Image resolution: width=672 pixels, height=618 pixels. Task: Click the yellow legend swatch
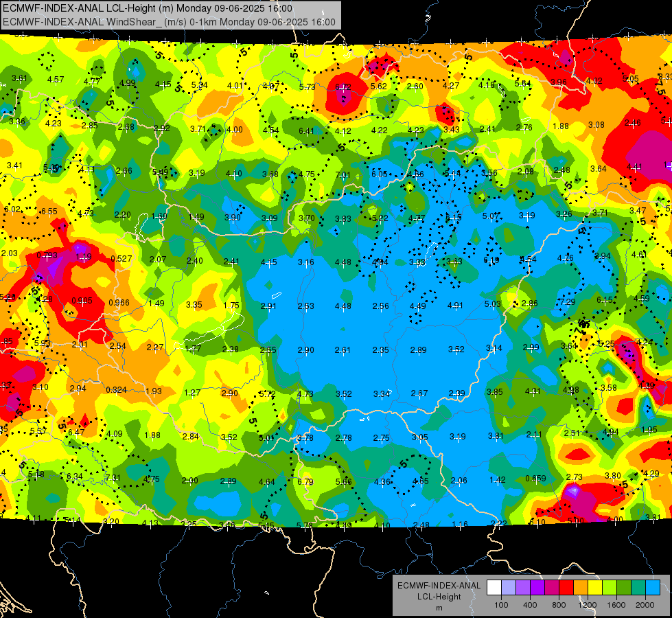[x=595, y=587]
